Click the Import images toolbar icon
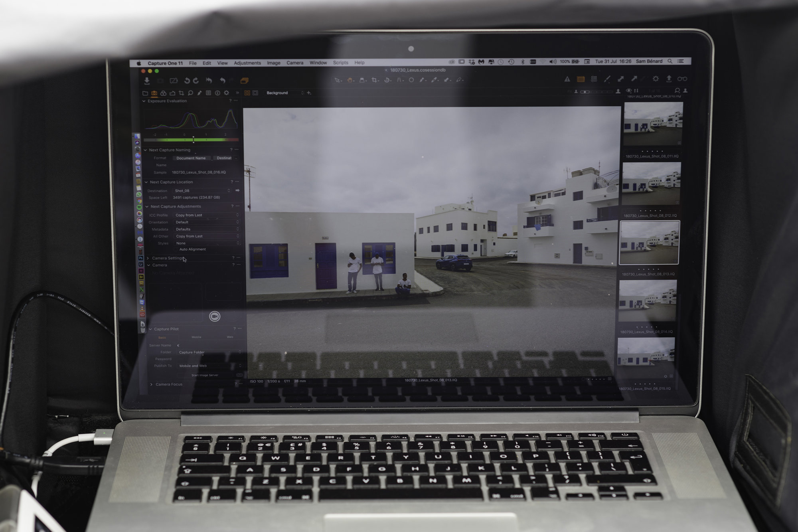The width and height of the screenshot is (798, 532). tap(147, 81)
